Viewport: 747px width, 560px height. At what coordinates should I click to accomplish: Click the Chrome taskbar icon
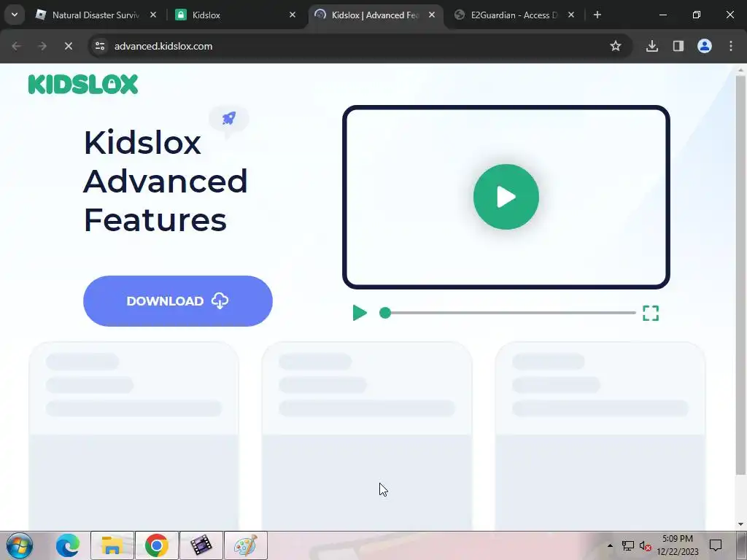(157, 545)
